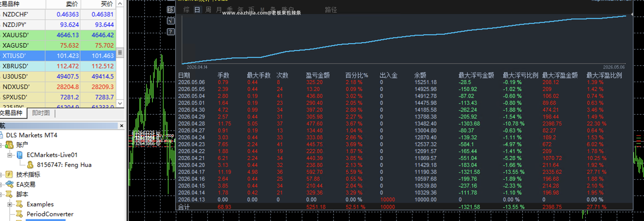
Task: Select the 日 daily statistics tab
Action: pos(197,10)
